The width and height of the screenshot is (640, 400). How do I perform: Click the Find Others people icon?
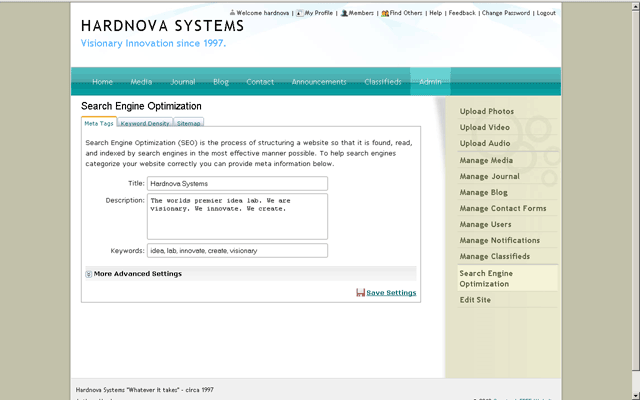385,14
